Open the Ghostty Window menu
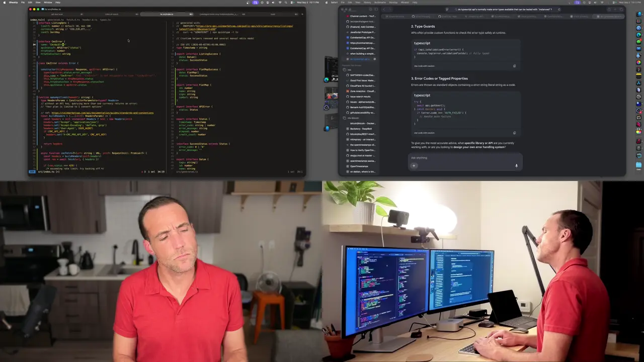This screenshot has width=644, height=362. 48,2
